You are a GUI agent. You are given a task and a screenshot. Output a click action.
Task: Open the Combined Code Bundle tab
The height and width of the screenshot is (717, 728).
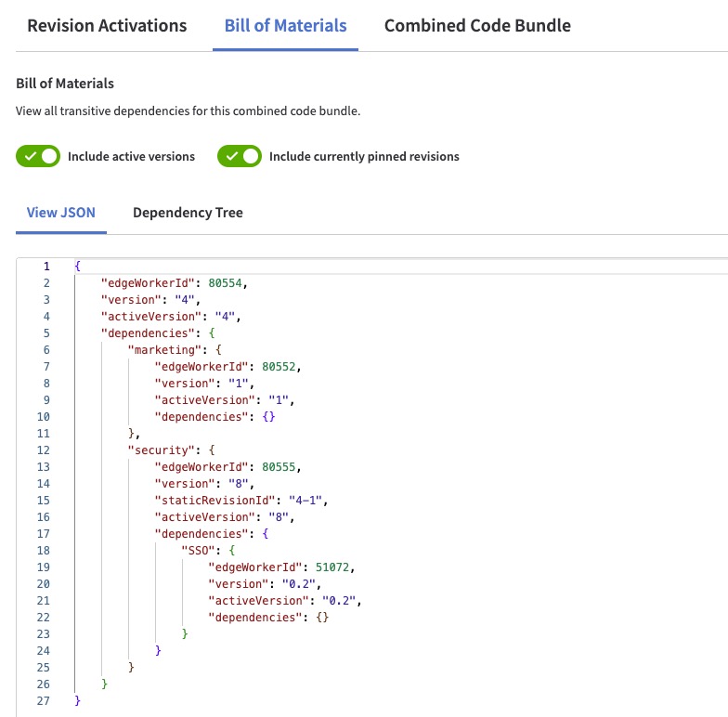(x=477, y=26)
